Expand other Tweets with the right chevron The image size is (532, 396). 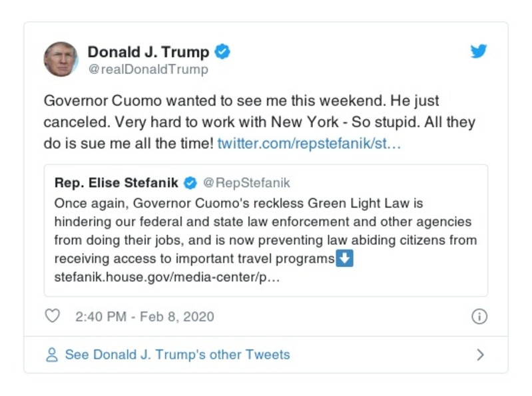(481, 355)
